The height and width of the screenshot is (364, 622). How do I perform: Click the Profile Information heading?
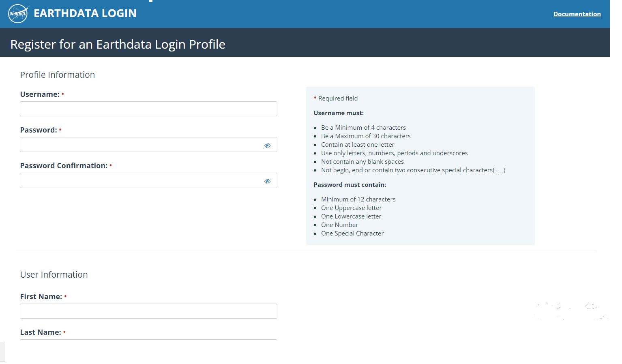point(58,75)
